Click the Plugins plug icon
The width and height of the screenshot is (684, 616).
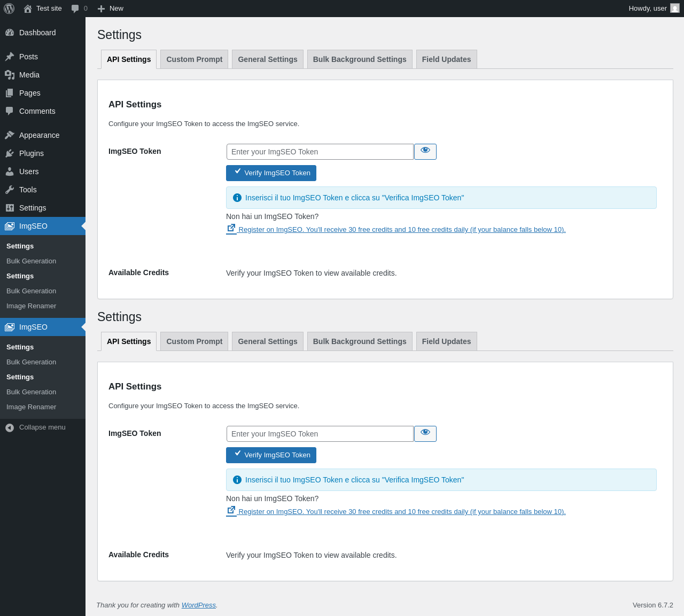[x=10, y=153]
